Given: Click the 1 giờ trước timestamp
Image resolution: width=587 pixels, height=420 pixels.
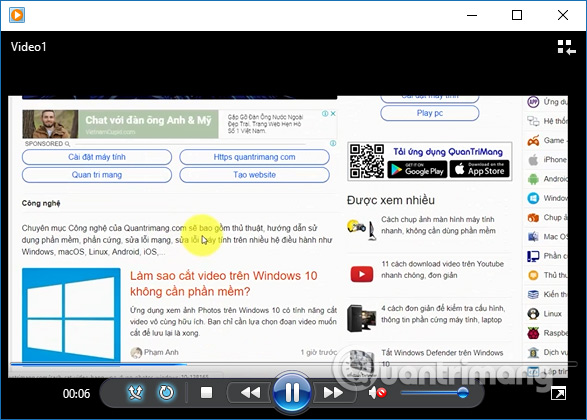Looking at the screenshot, I should click(319, 352).
